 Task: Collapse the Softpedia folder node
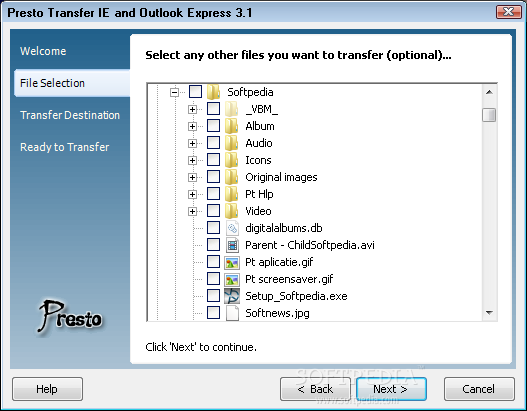174,92
